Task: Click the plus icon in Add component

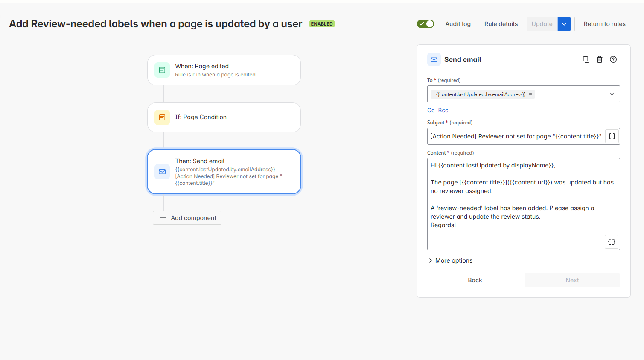Action: [163, 218]
